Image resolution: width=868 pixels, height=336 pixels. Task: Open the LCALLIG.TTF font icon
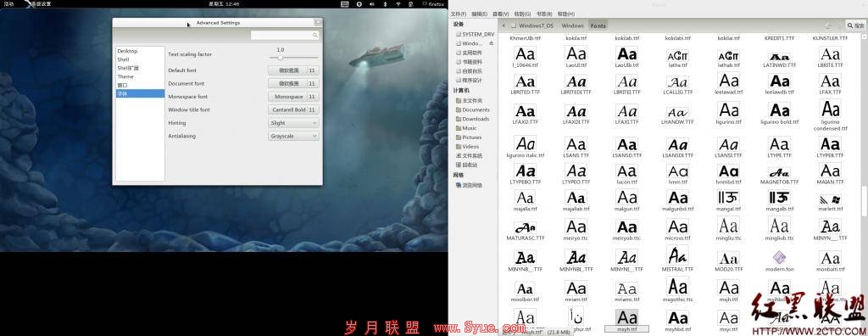(677, 82)
